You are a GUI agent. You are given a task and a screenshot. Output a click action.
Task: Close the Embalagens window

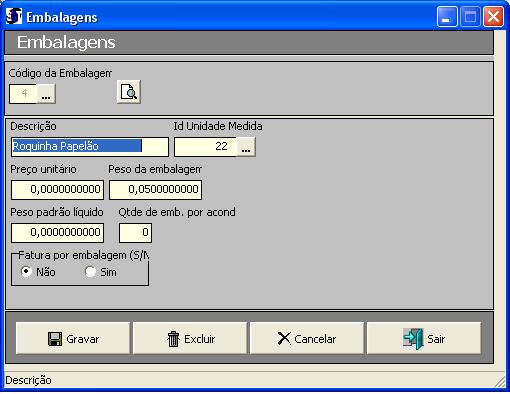493,16
